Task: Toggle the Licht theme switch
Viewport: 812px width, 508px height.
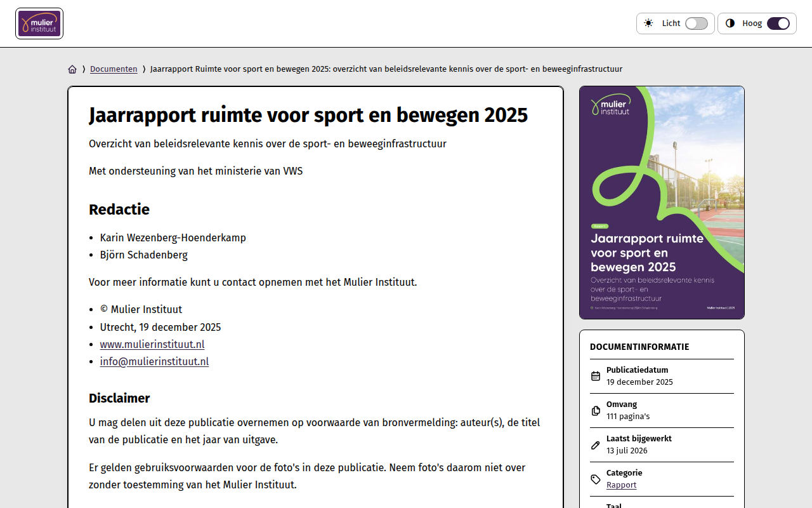Action: 697,23
